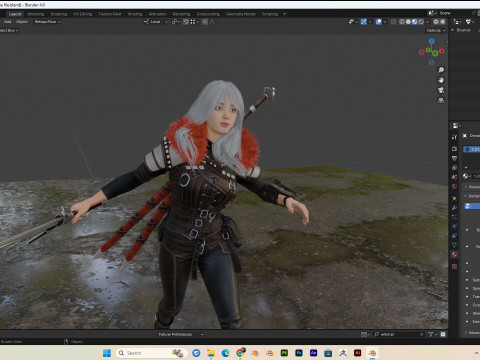Open the Object Data properties tab

point(454,245)
